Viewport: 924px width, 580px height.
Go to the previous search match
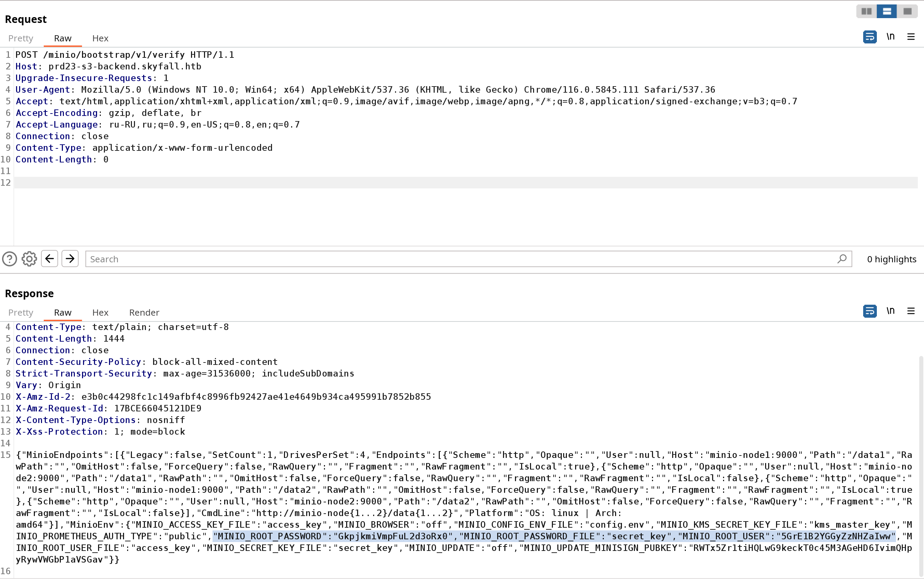(x=50, y=259)
